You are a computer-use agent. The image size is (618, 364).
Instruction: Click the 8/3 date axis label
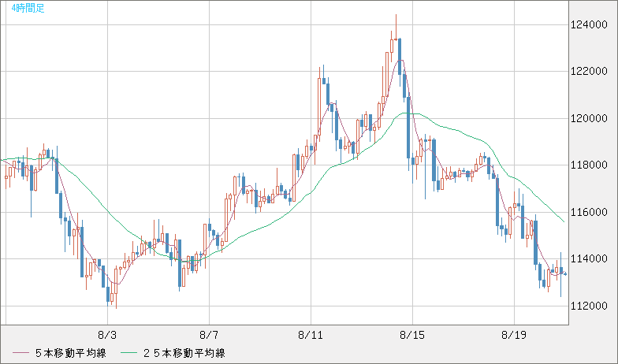pos(107,336)
